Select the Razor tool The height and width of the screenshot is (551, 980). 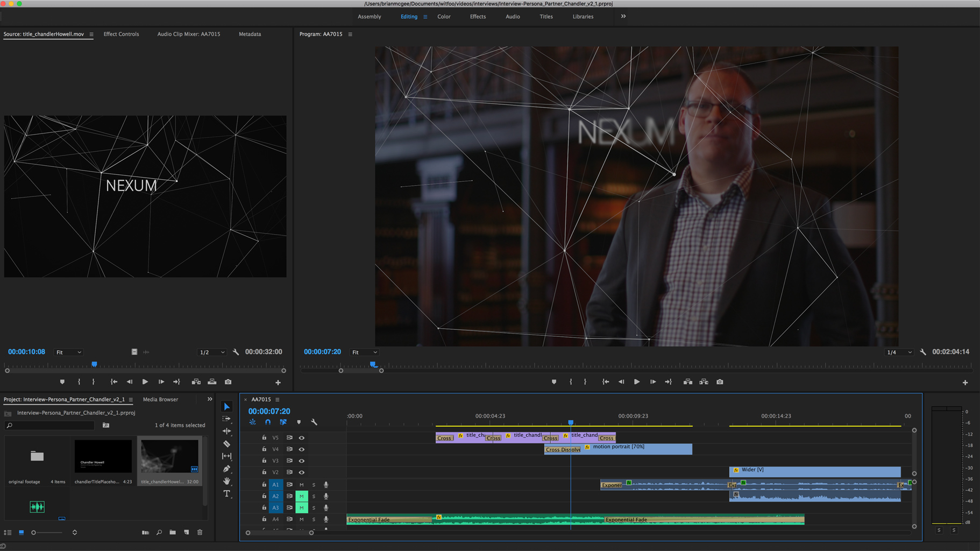[226, 444]
